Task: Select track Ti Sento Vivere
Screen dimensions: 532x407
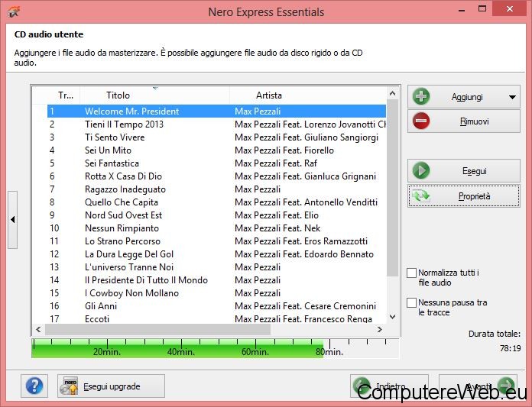Action: pos(216,137)
